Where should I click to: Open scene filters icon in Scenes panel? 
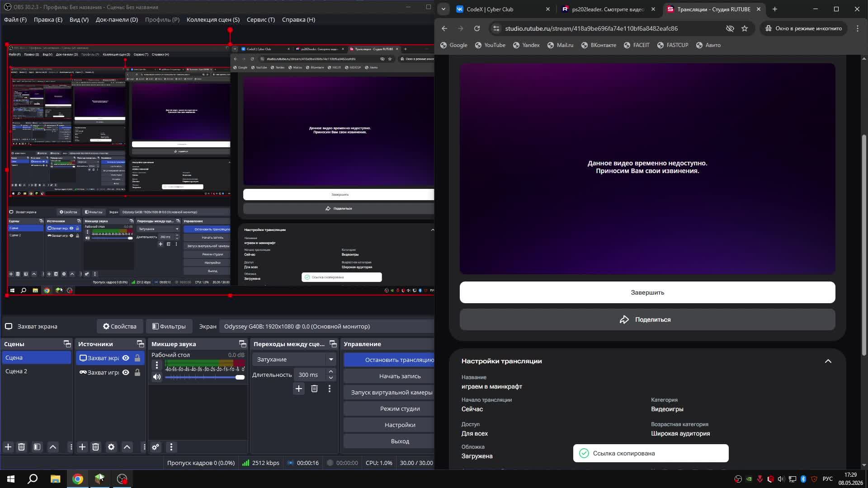pos(37,447)
